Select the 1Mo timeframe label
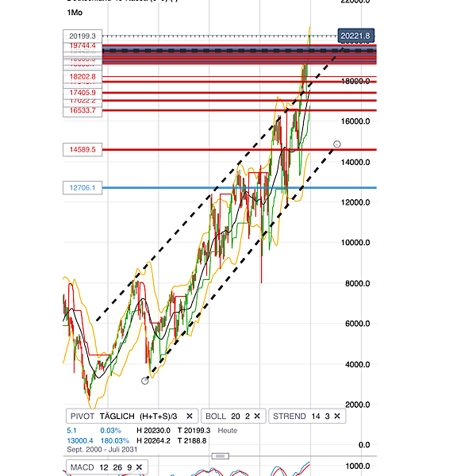This screenshot has width=476, height=476. (75, 13)
